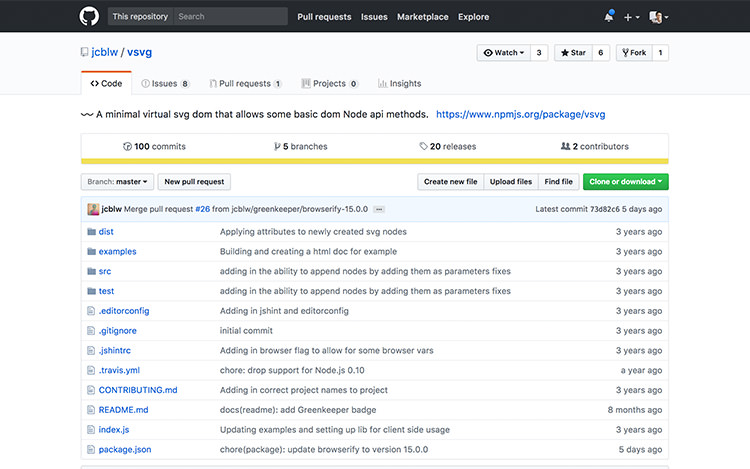View the 2 contributors page
The image size is (750, 469).
(595, 146)
